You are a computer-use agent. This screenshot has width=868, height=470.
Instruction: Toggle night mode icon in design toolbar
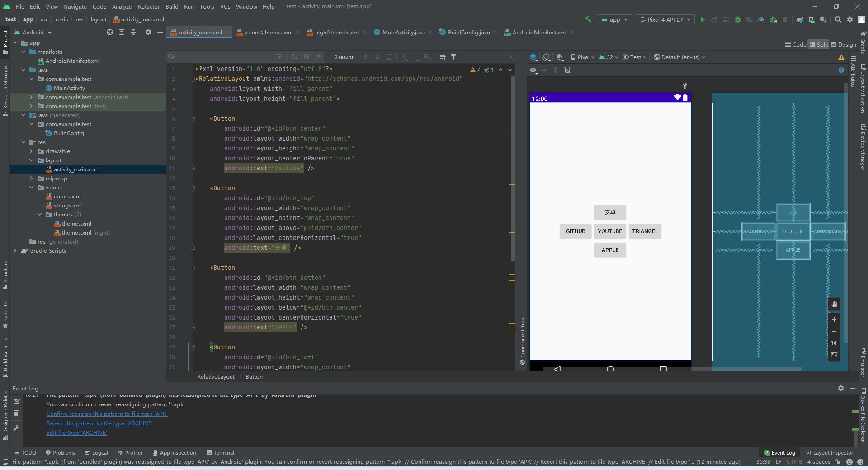click(x=560, y=57)
